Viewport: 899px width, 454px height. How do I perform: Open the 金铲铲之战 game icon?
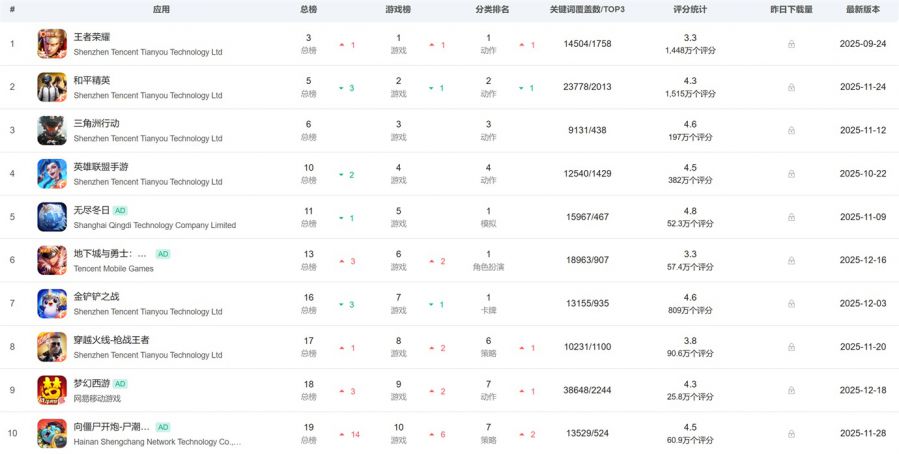click(x=52, y=303)
